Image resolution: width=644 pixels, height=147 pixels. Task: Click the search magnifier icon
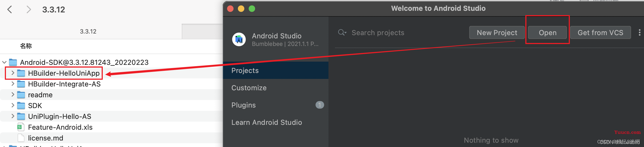pyautogui.click(x=342, y=32)
